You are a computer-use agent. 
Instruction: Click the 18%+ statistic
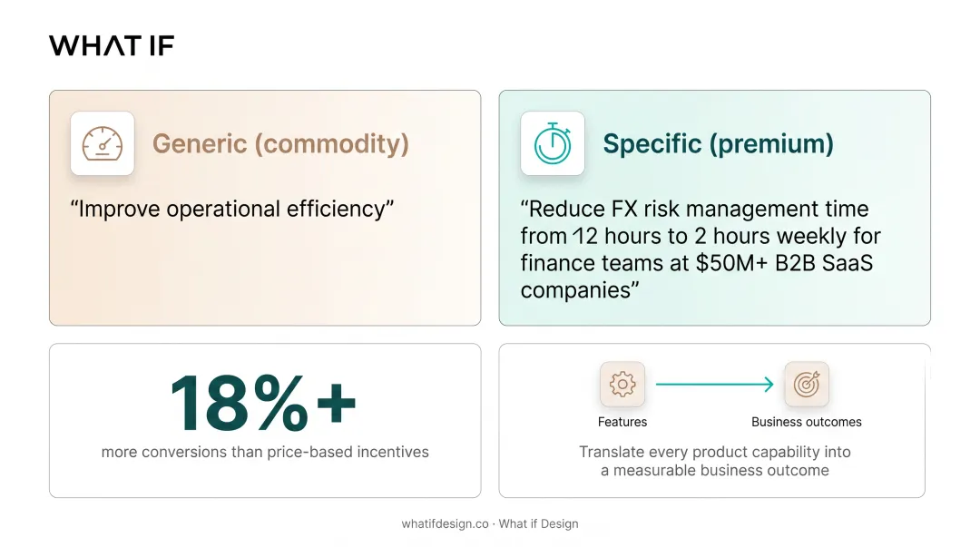pos(263,403)
